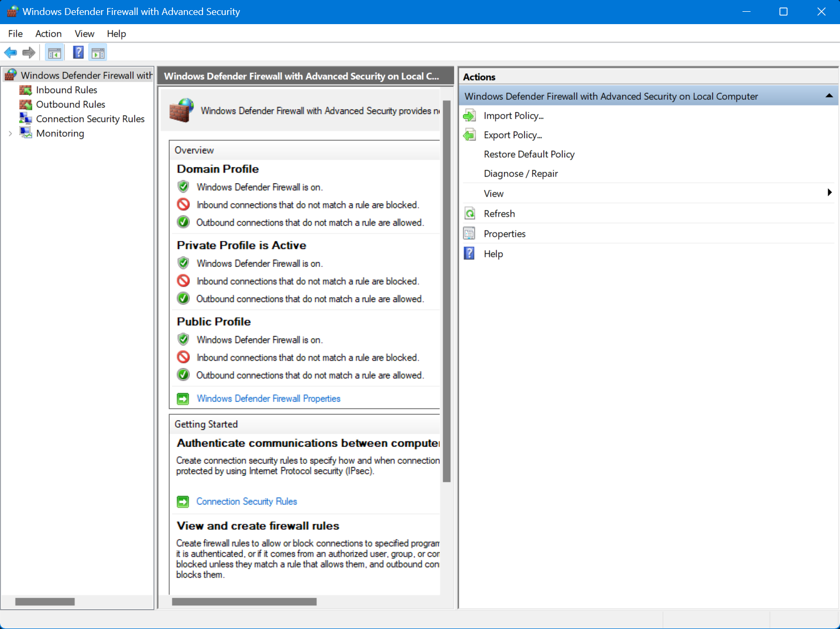Click Refresh in the Actions pane
840x629 pixels.
pos(499,214)
